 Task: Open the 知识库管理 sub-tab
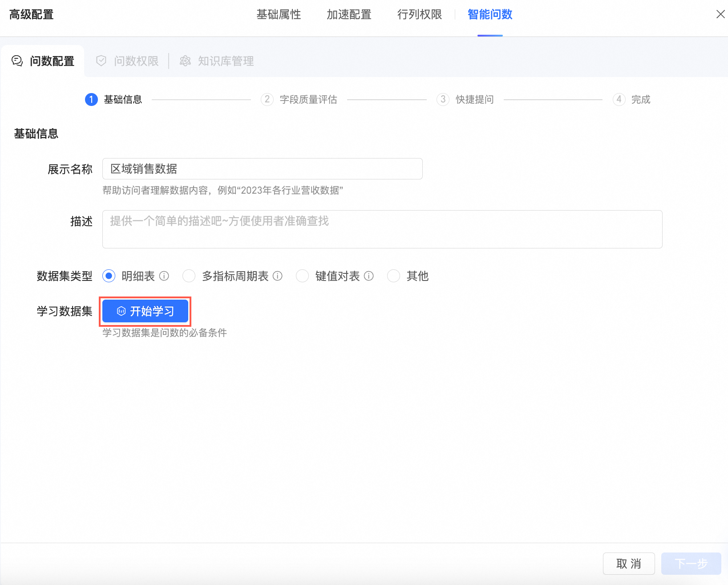[217, 61]
